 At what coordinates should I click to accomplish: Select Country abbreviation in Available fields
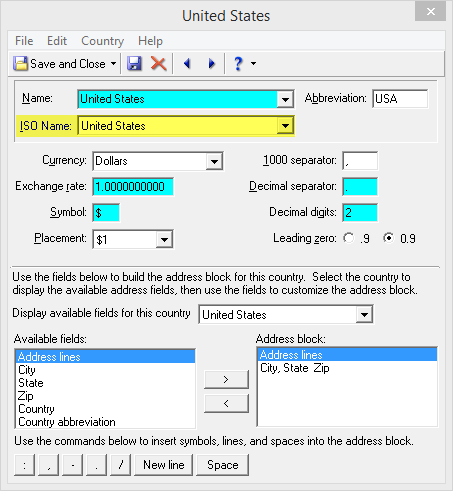[105, 422]
